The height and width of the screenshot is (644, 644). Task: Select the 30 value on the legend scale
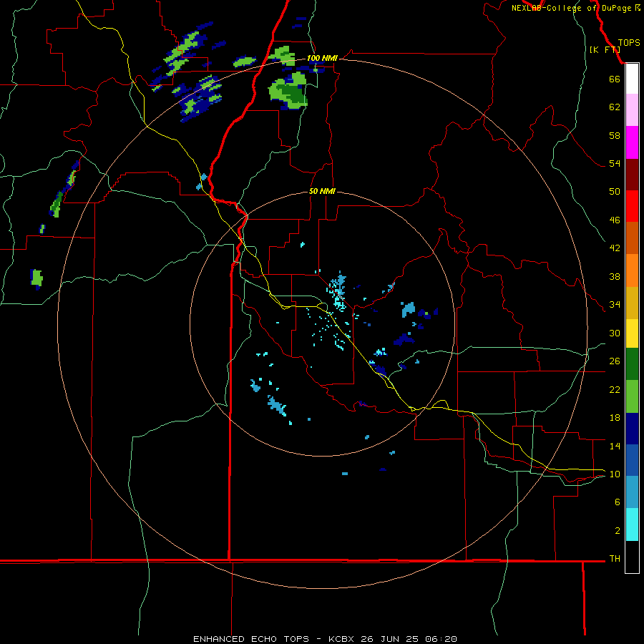(615, 333)
